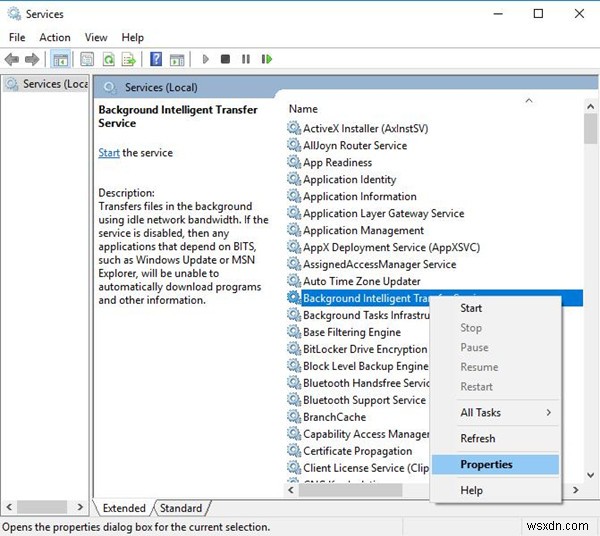This screenshot has height=536, width=600.
Task: Click gear icon beside Certificate Propagation
Action: pyautogui.click(x=294, y=451)
